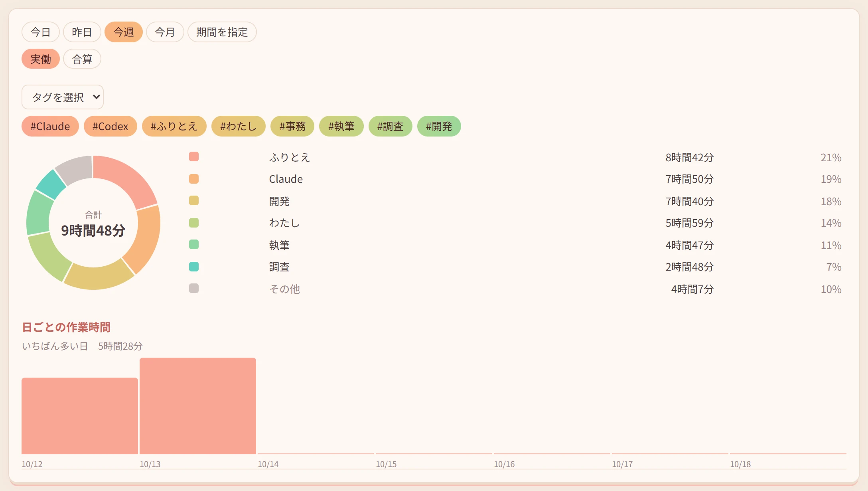Screen dimensions: 868x491
Task: Click the その他 legend label
Action: coord(284,289)
